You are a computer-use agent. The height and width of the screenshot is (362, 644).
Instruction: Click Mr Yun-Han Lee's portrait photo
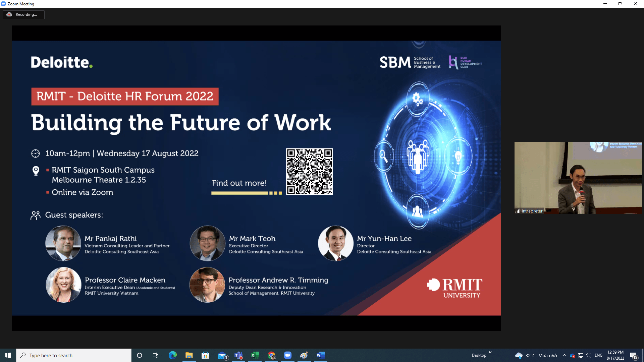click(336, 243)
